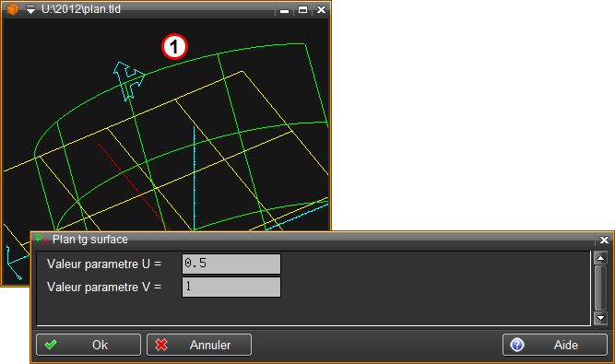Open the window dropdown arrow beside the title
The height and width of the screenshot is (364, 615).
pos(30,9)
